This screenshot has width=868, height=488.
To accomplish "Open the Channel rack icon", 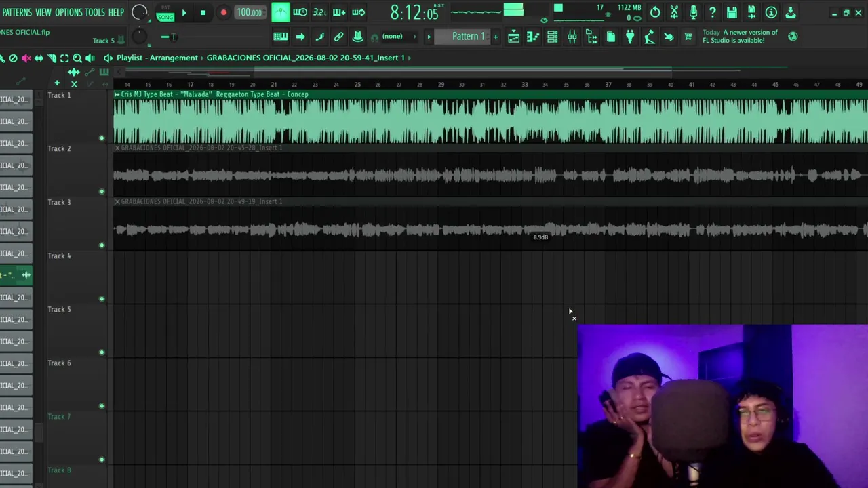I will click(x=552, y=37).
